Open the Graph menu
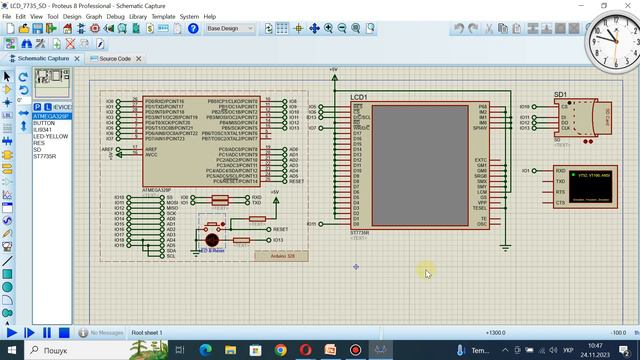Image resolution: width=640 pixels, height=360 pixels. [x=93, y=17]
